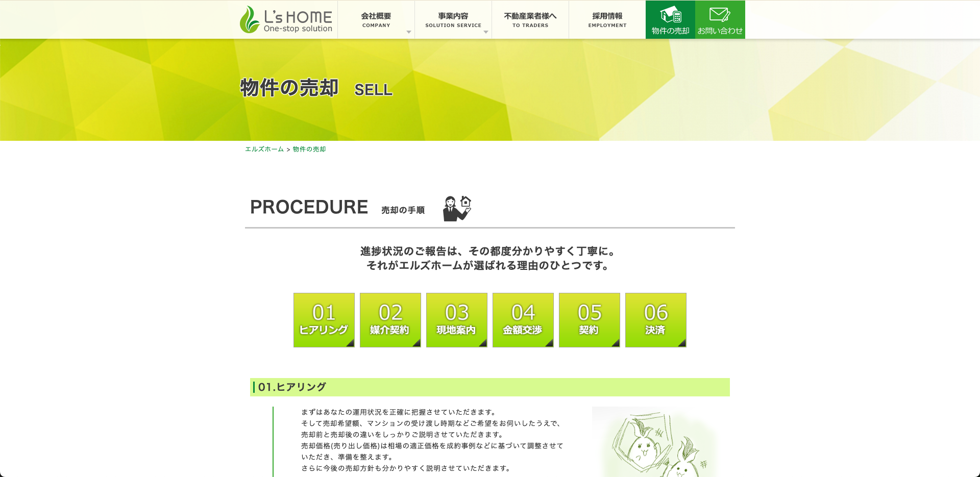Click the 物件の売却 breadcrumb link
This screenshot has width=980, height=477.
309,149
